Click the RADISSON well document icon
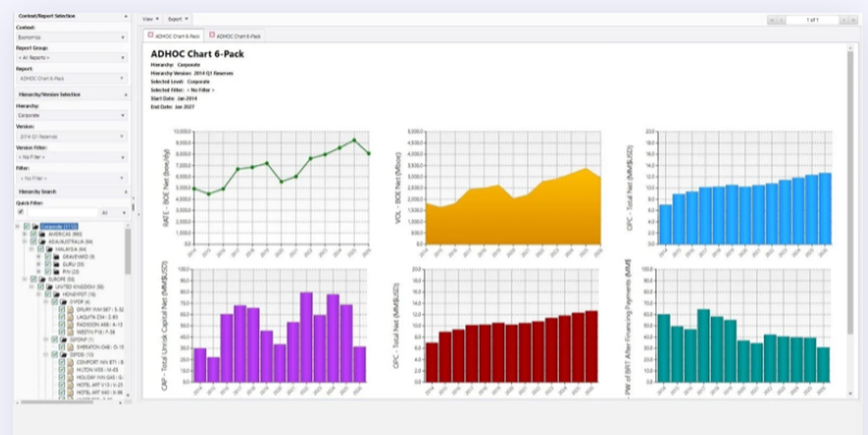This screenshot has height=435, width=868. coord(70,325)
